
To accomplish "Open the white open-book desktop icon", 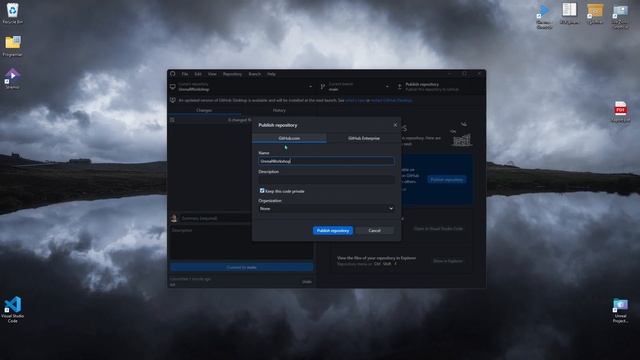I will pos(569,13).
